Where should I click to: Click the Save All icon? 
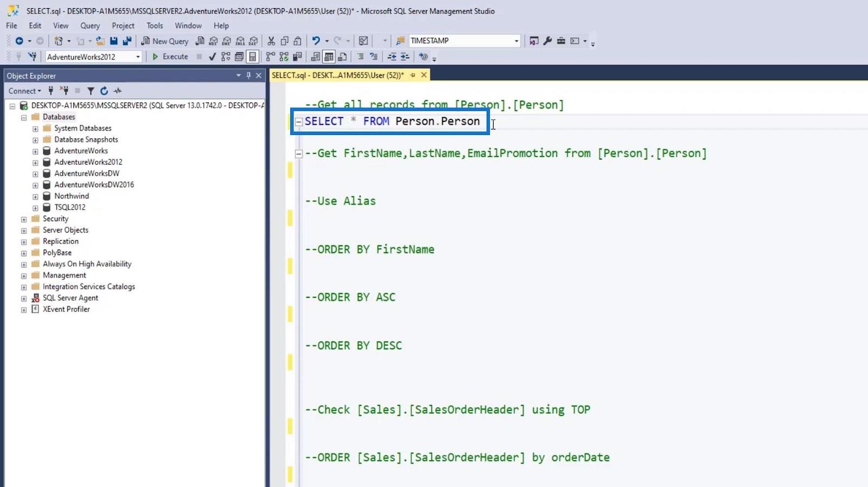[127, 41]
